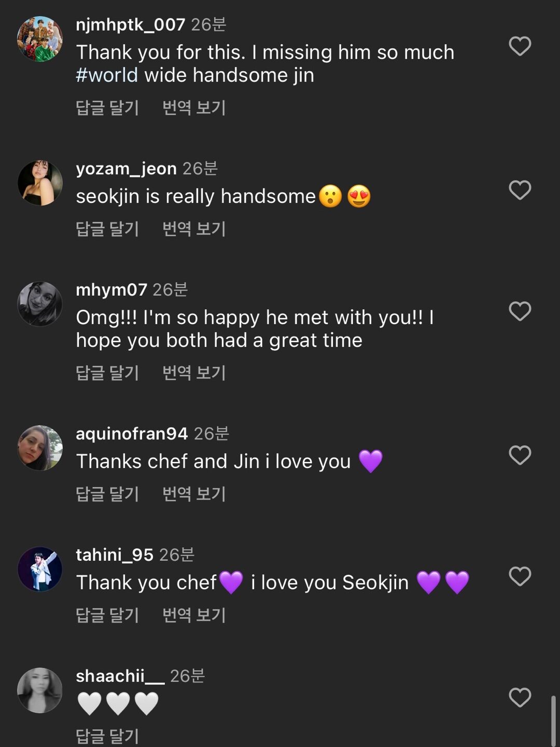The width and height of the screenshot is (560, 747).
Task: Like the comment by njmhptk_007
Action: pos(520,46)
